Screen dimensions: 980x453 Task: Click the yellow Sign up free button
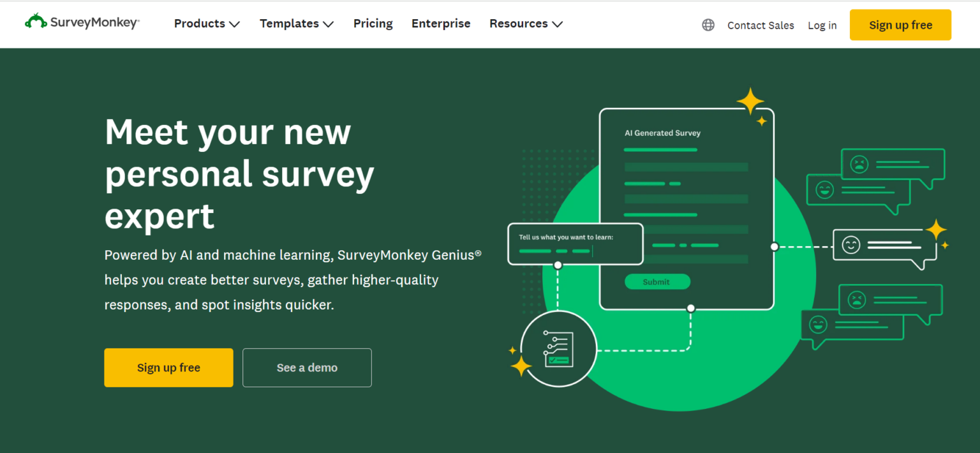click(900, 25)
